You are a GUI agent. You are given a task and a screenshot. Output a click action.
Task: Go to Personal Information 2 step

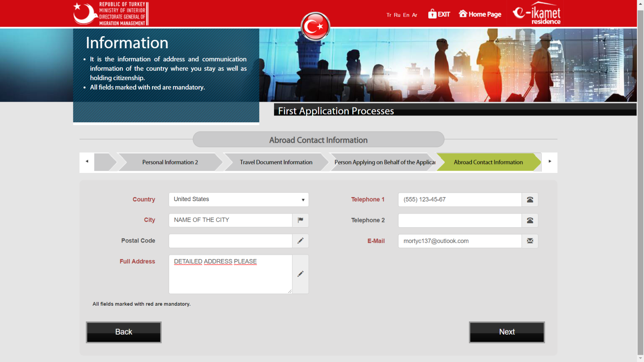coord(170,162)
